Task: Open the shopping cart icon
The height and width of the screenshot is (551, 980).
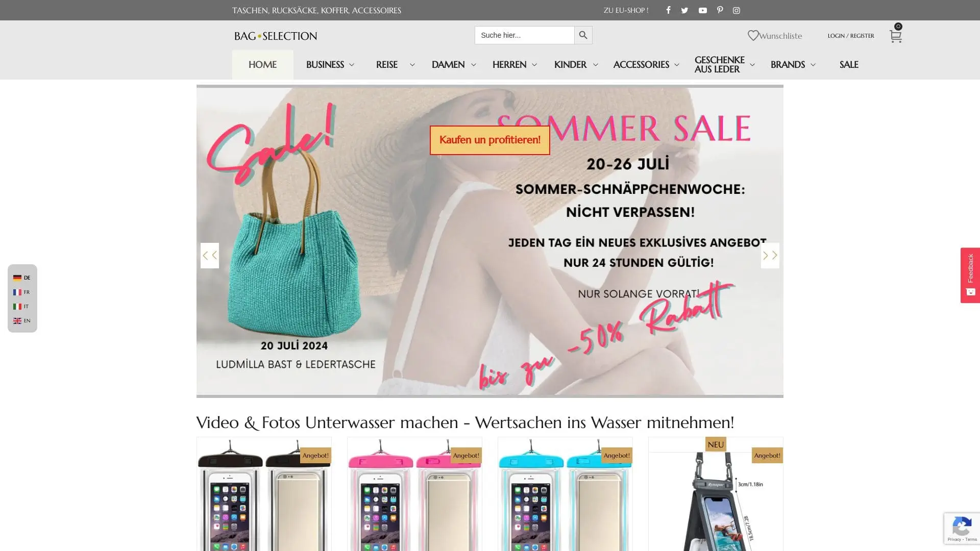Action: click(x=895, y=36)
